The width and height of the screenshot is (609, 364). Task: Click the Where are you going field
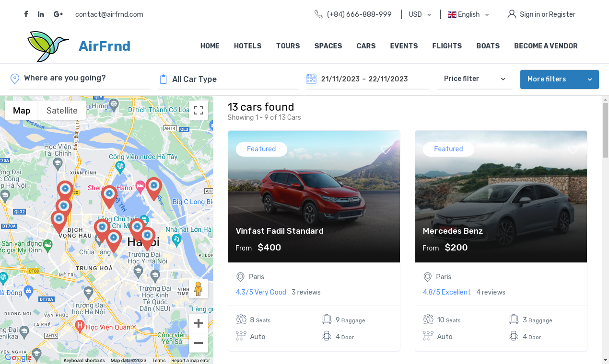[80, 78]
